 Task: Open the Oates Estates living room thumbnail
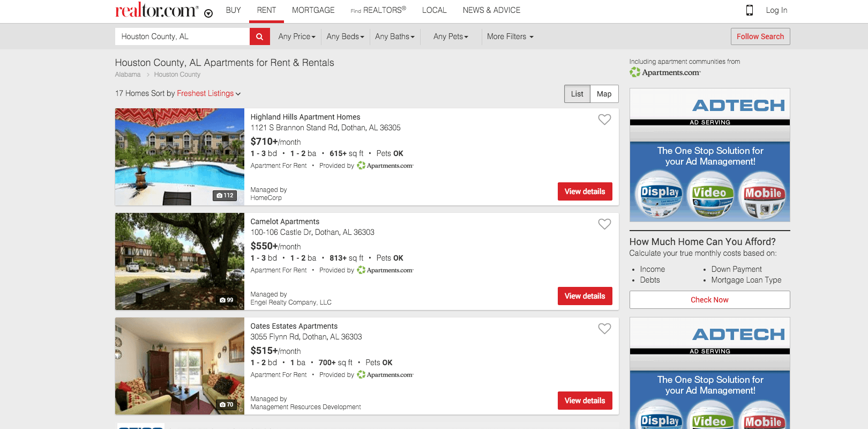click(x=179, y=366)
